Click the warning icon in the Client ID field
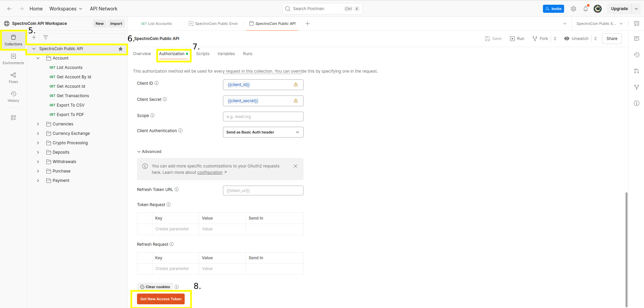Image resolution: width=644 pixels, height=308 pixels. (296, 85)
